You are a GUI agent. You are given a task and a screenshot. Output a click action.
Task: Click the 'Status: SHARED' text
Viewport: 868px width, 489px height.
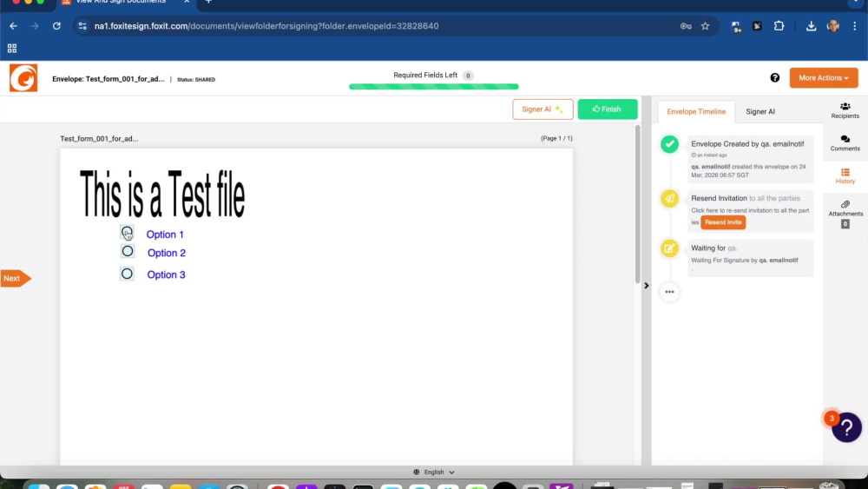coord(196,80)
